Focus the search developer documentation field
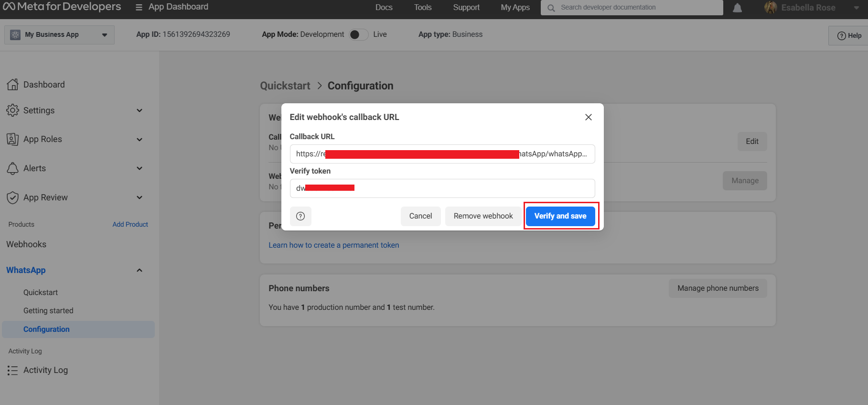Image resolution: width=868 pixels, height=405 pixels. point(632,8)
